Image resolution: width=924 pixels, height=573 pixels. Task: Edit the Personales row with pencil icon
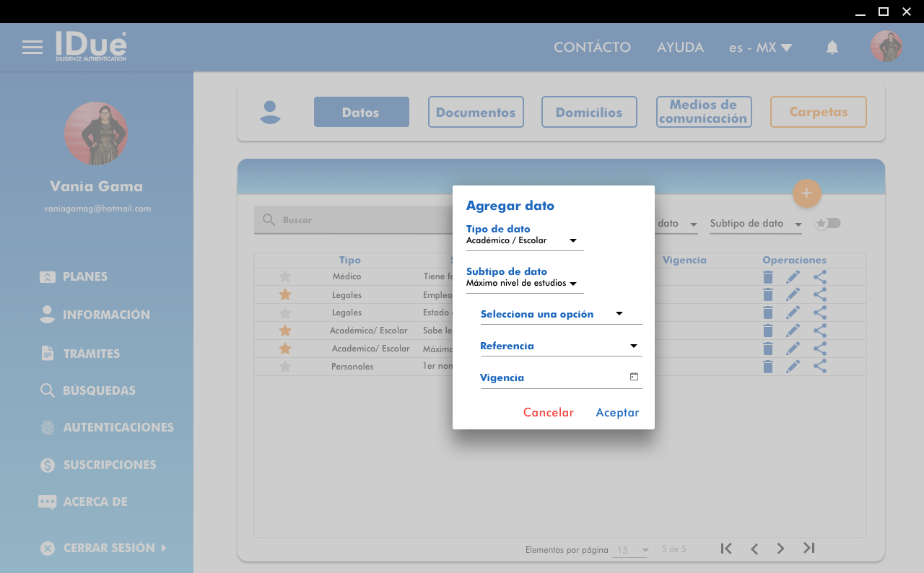click(x=793, y=367)
